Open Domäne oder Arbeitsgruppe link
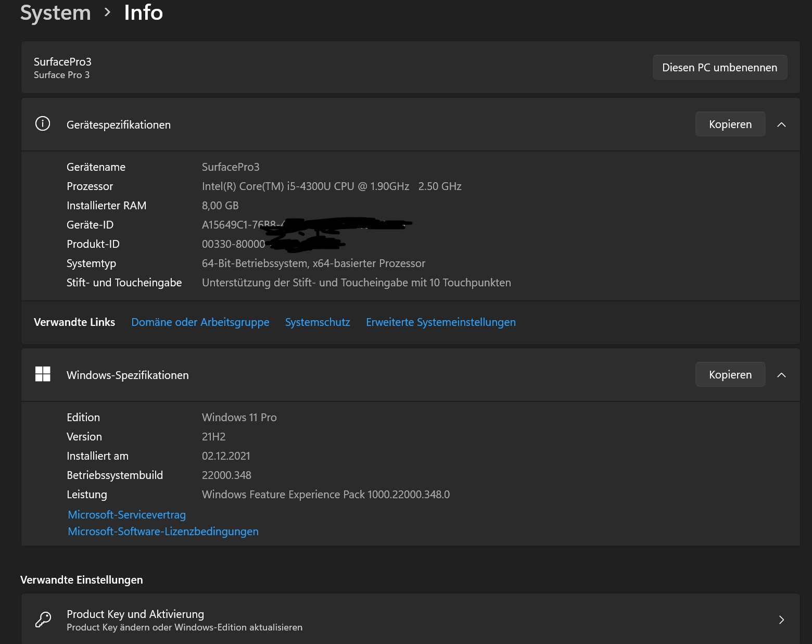The image size is (812, 644). [x=200, y=322]
